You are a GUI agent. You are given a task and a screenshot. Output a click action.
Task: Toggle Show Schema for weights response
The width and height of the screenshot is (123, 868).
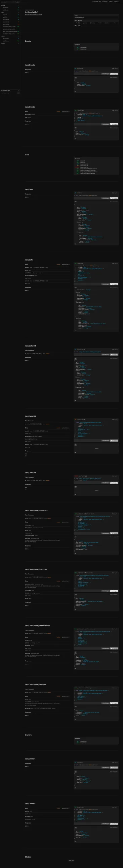tap(114, 707)
